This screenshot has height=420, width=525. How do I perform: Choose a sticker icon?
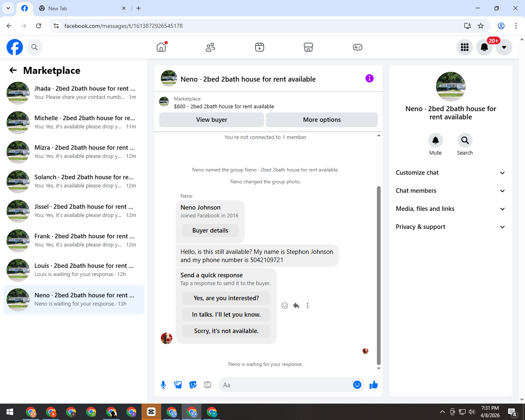tap(193, 385)
